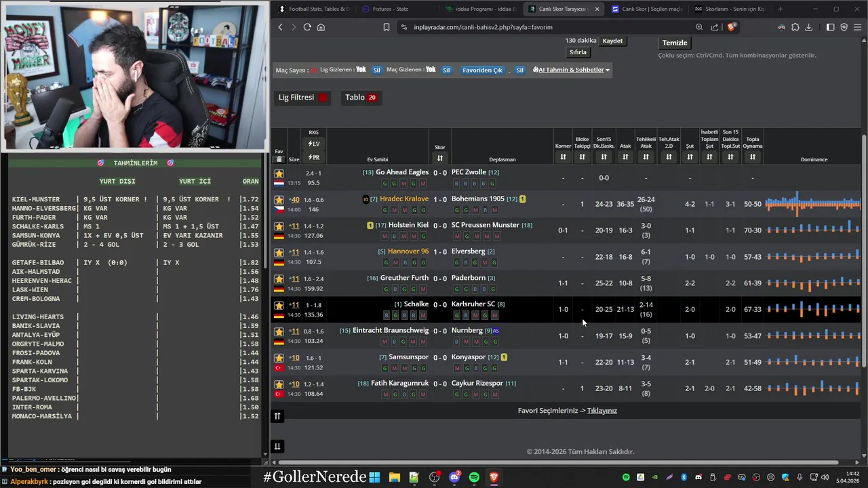The image size is (868, 488).
Task: Click the Sıfırla button
Action: (578, 52)
